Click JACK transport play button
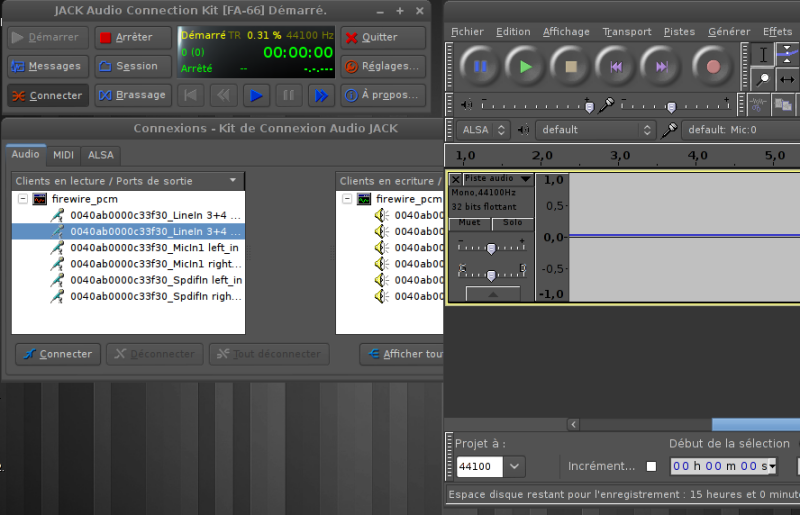The width and height of the screenshot is (800, 515). [x=256, y=95]
